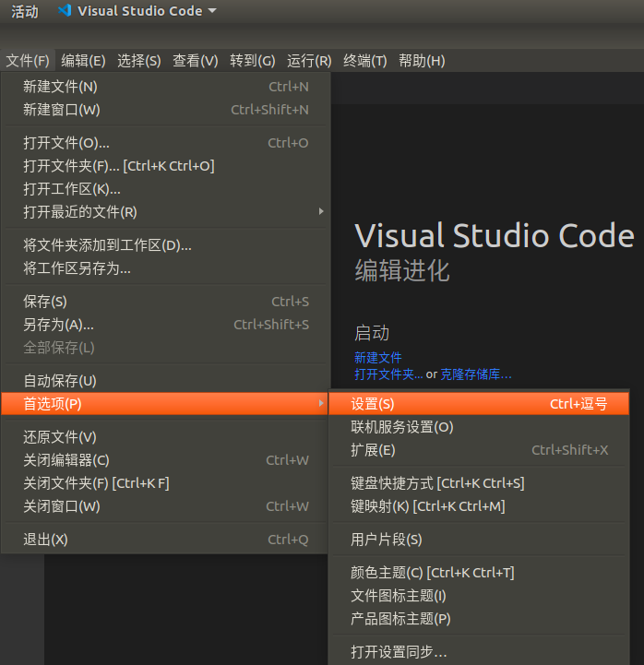Choose 产品图标主题(P) submenu entry
Image resolution: width=644 pixels, height=665 pixels.
479,619
